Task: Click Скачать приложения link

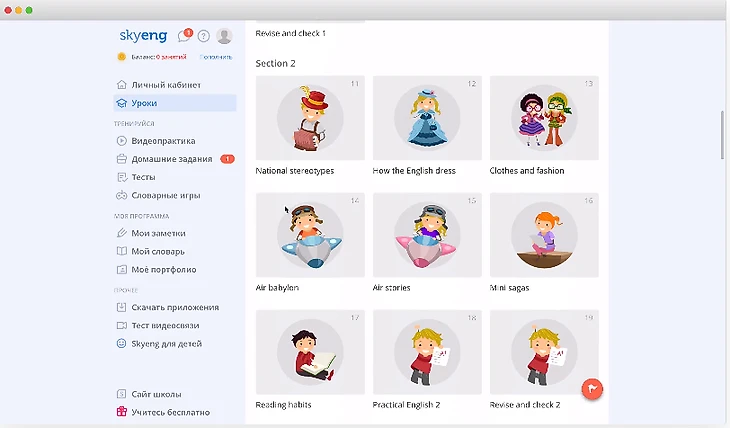Action: click(x=175, y=307)
